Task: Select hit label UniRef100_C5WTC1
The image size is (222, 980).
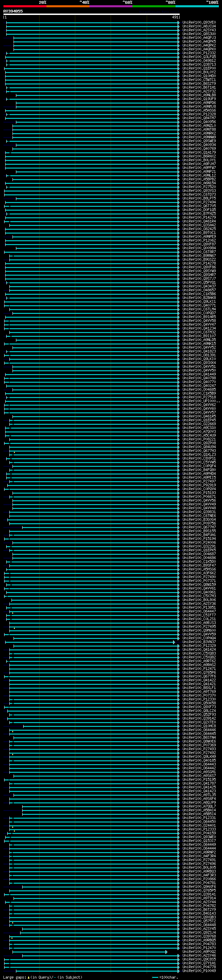Action: point(199,80)
